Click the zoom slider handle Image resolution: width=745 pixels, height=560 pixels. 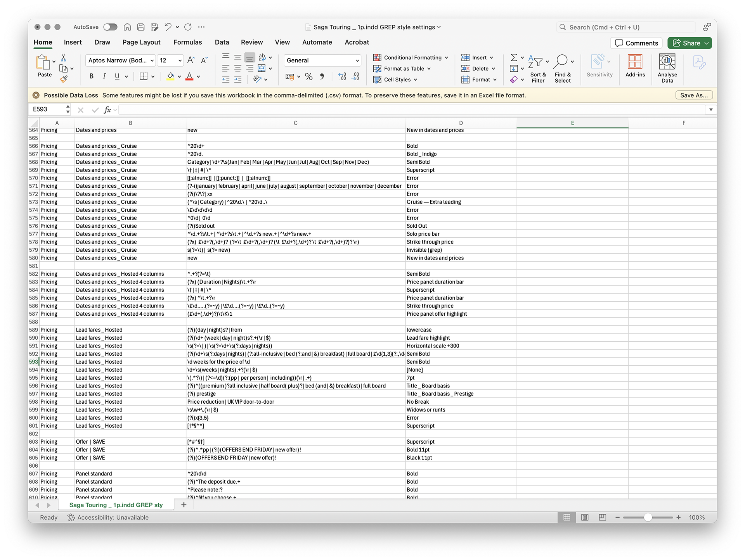tap(648, 517)
